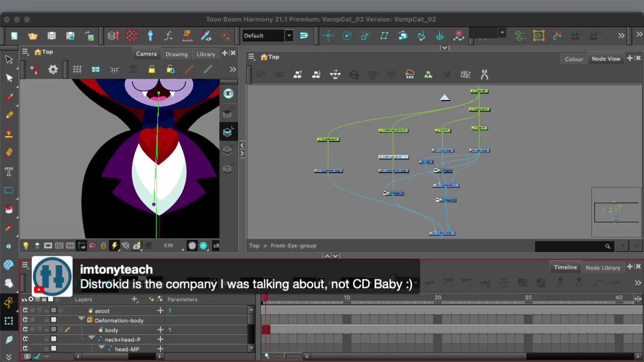Select the Skew tool in advanced animation toolbar

[384, 35]
